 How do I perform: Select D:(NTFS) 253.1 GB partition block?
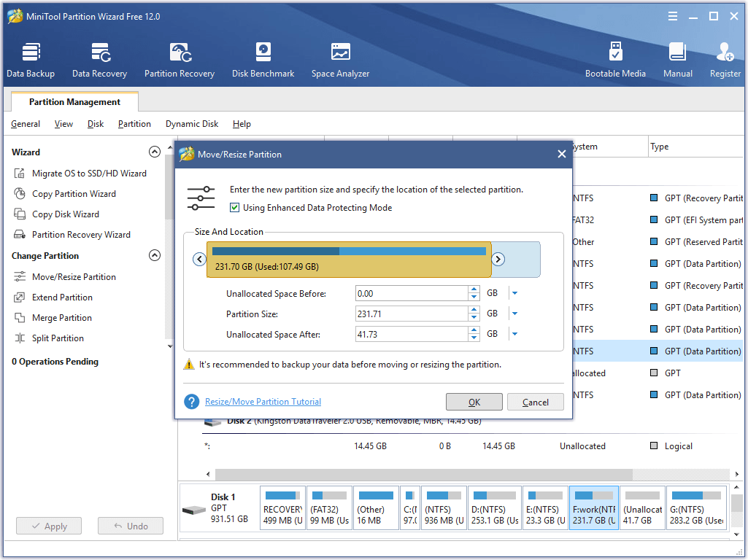(x=495, y=508)
